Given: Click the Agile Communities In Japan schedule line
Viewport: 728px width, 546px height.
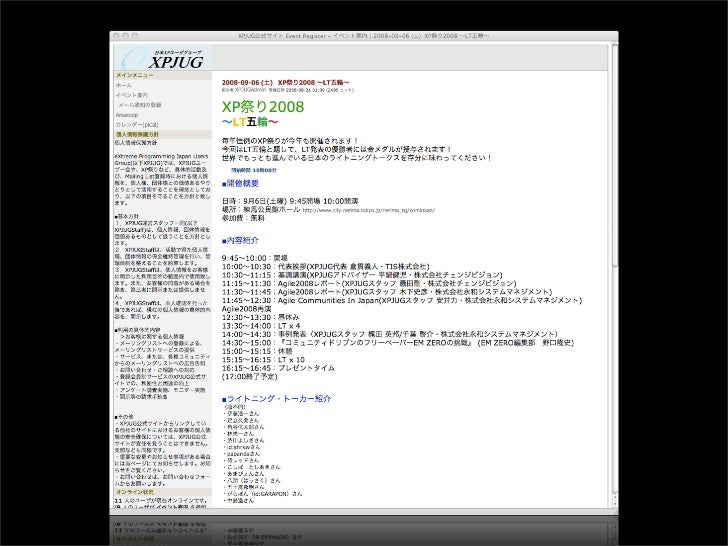Looking at the screenshot, I should click(402, 300).
